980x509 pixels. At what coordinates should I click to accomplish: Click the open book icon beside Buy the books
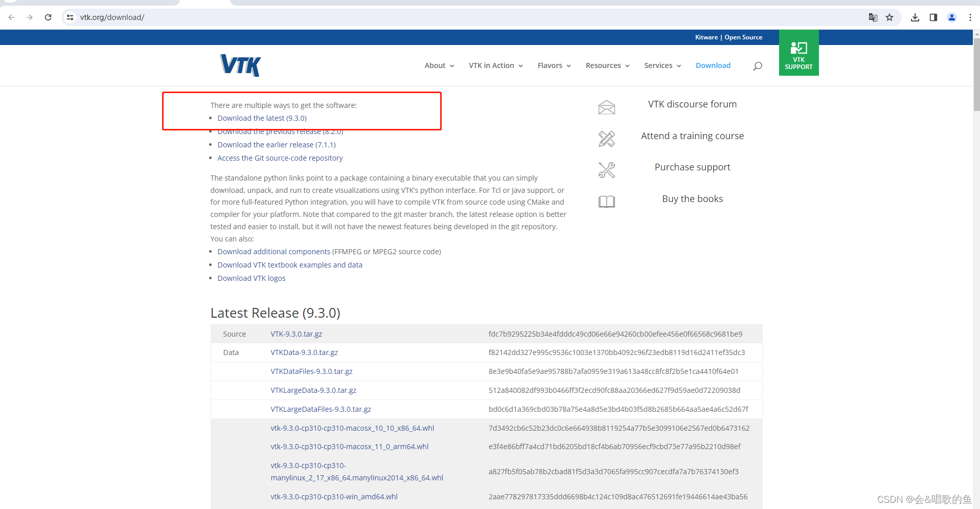pos(606,202)
